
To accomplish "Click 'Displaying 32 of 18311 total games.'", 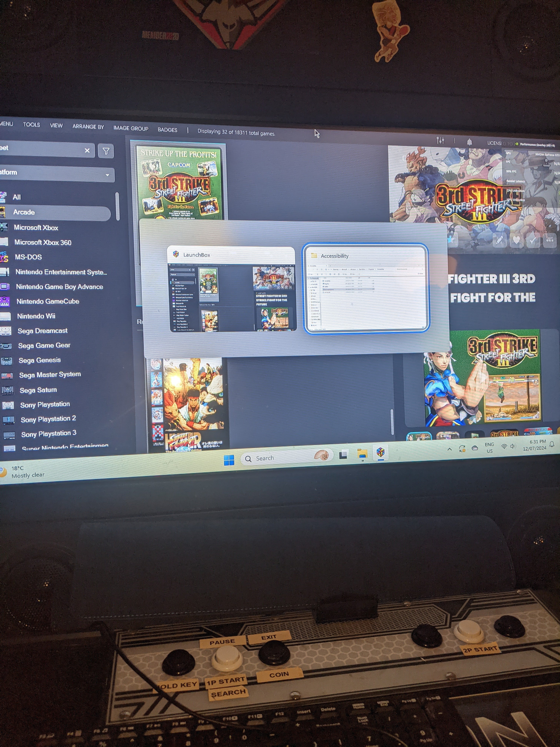I will click(236, 132).
